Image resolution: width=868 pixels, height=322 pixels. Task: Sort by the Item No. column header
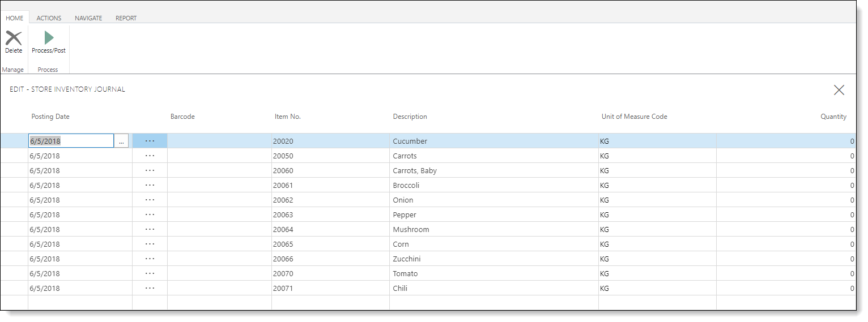pos(287,117)
